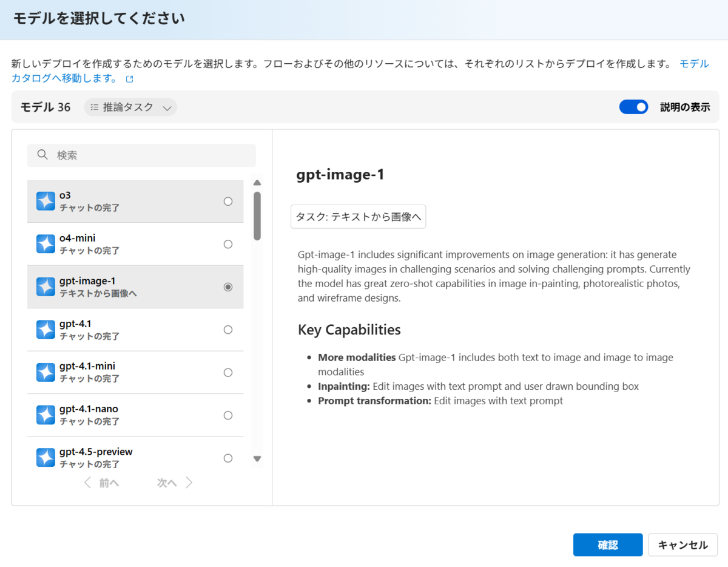Click the モデルを選択してください dialog title

coord(99,19)
